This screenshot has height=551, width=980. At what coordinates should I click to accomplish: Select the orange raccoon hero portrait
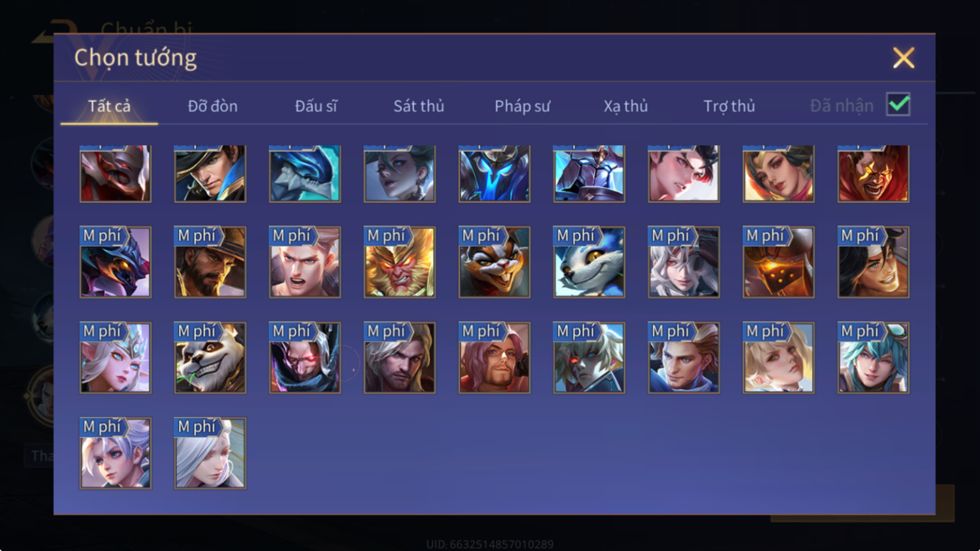[x=494, y=262]
